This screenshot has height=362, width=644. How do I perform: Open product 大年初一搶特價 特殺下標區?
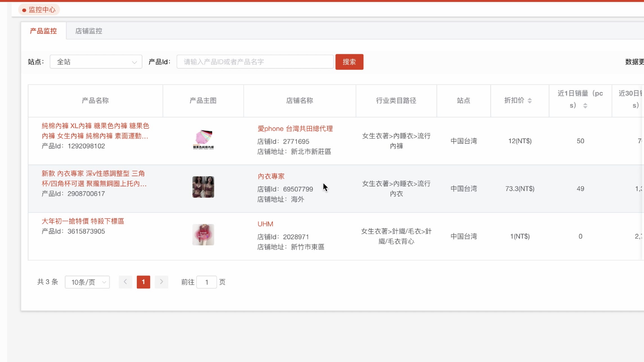point(83,221)
